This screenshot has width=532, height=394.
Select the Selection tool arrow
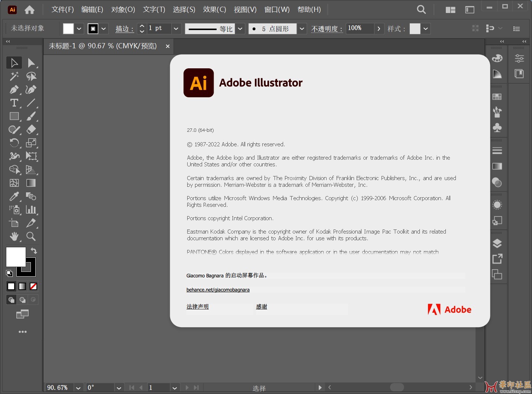[x=14, y=63]
